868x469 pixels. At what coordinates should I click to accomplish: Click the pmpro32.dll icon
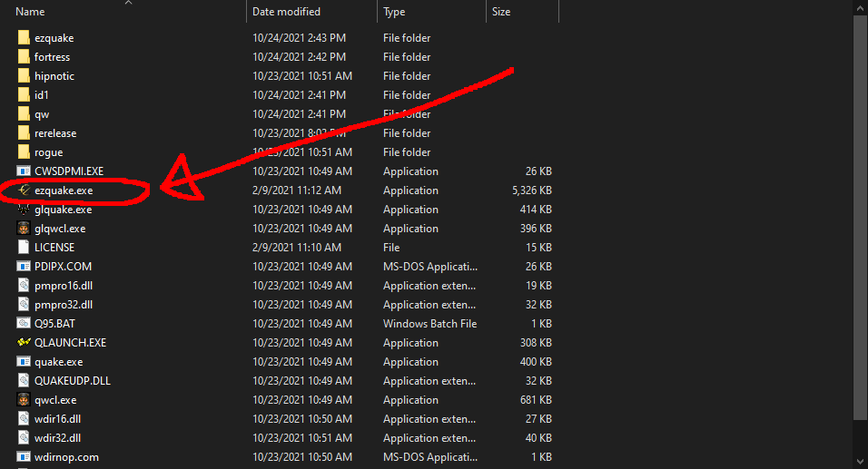pos(24,305)
